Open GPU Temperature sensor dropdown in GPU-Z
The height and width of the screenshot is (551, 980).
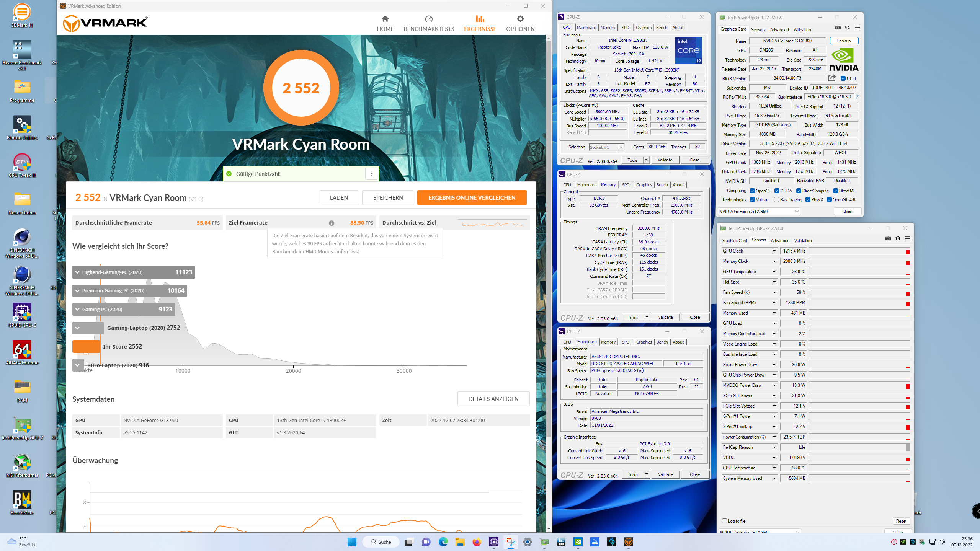pyautogui.click(x=774, y=272)
